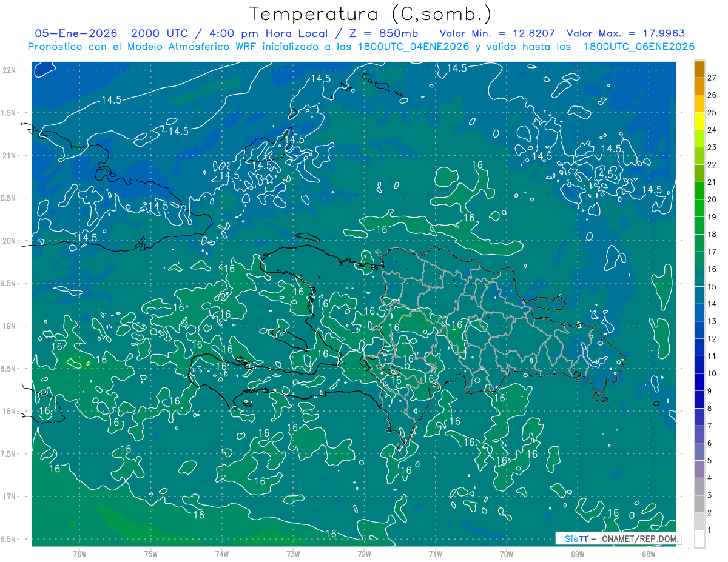
Task: Click the "17N" latitude axis label
Action: (x=10, y=497)
